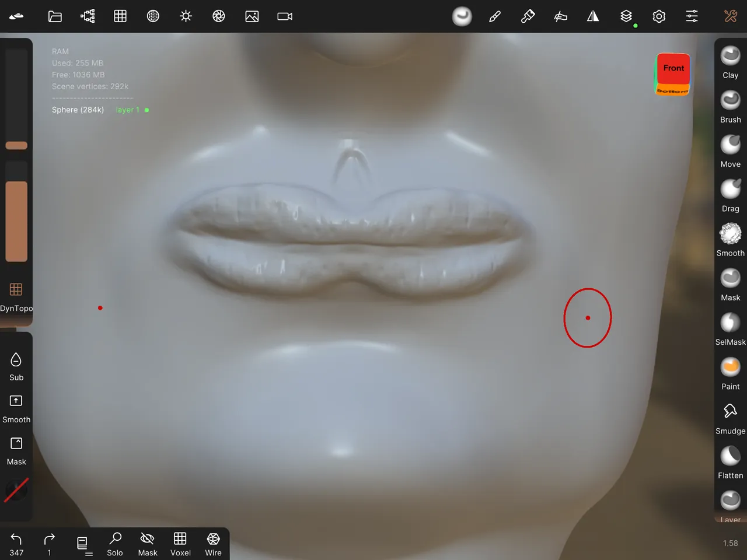Toggle DynTopo mode

point(16,297)
